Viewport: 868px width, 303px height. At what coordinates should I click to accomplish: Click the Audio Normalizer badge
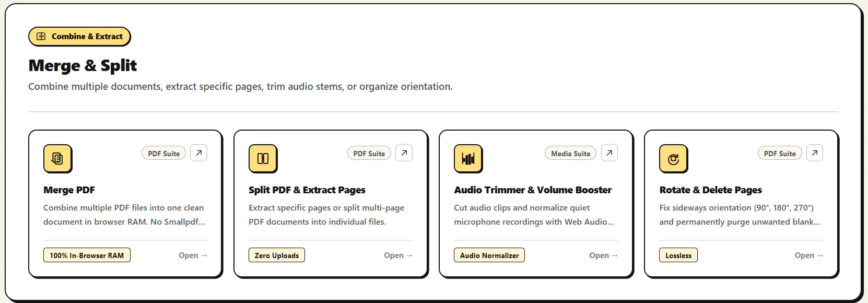click(x=489, y=255)
